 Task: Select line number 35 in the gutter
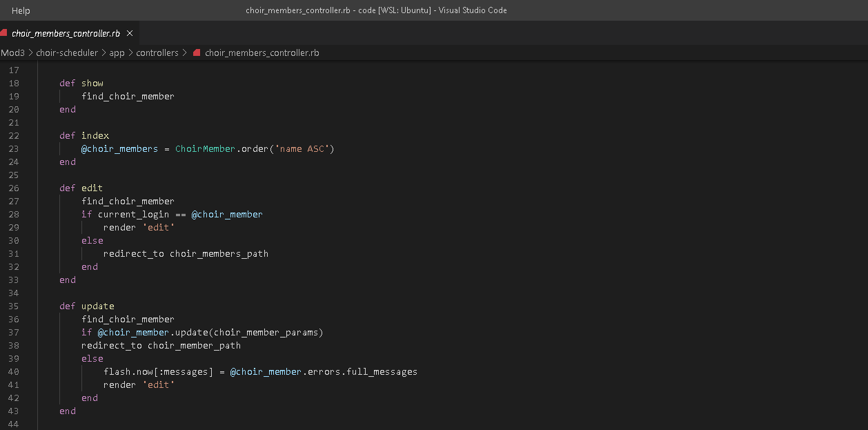(14, 306)
